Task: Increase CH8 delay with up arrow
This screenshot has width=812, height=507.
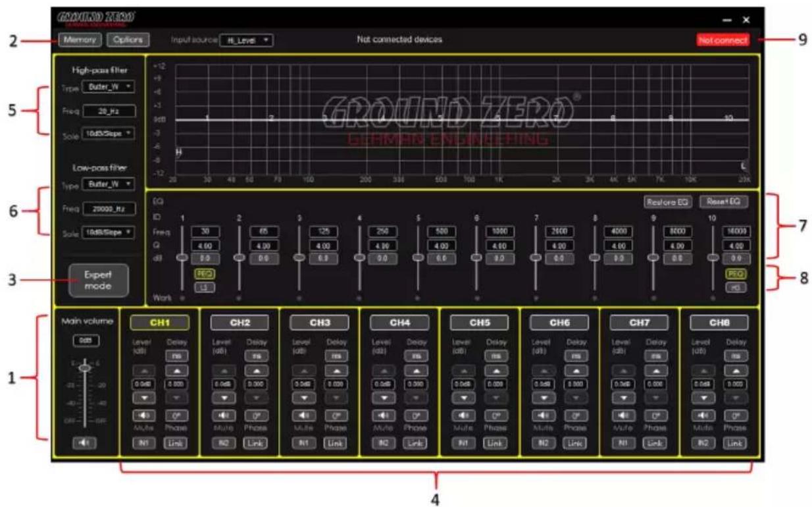Action: pyautogui.click(x=736, y=371)
